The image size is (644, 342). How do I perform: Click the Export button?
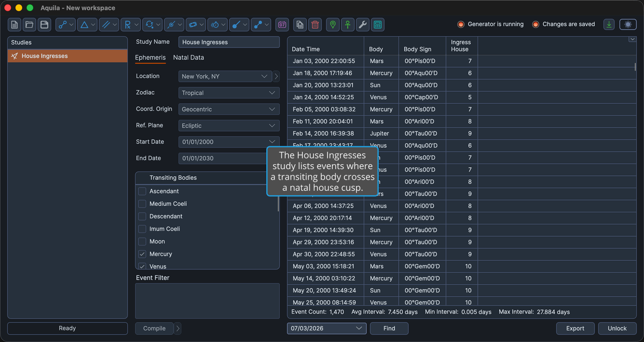tap(575, 328)
